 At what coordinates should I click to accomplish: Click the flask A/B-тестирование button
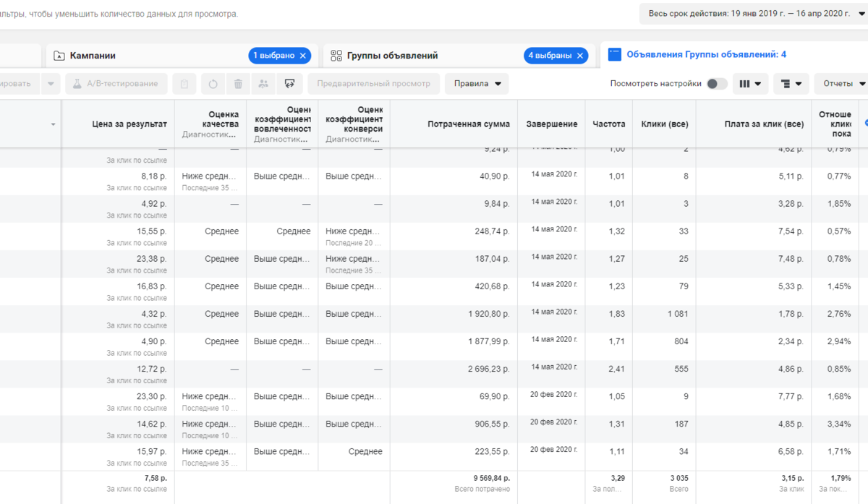pyautogui.click(x=116, y=84)
